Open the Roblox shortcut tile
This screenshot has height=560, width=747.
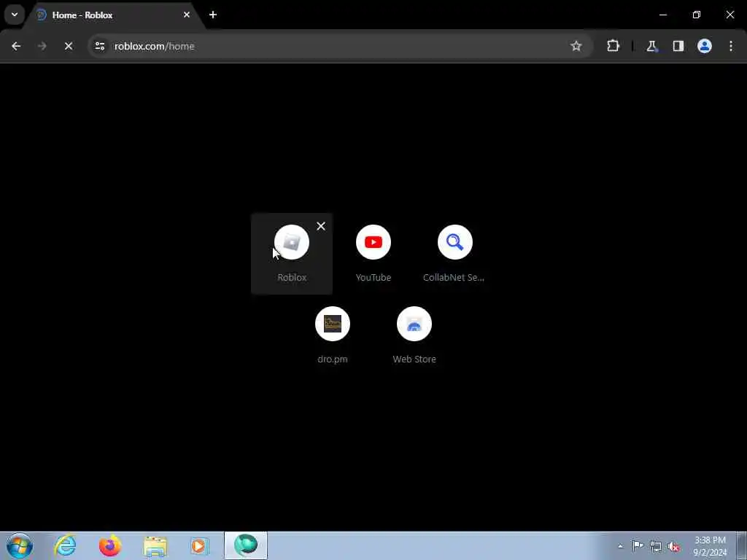292,254
